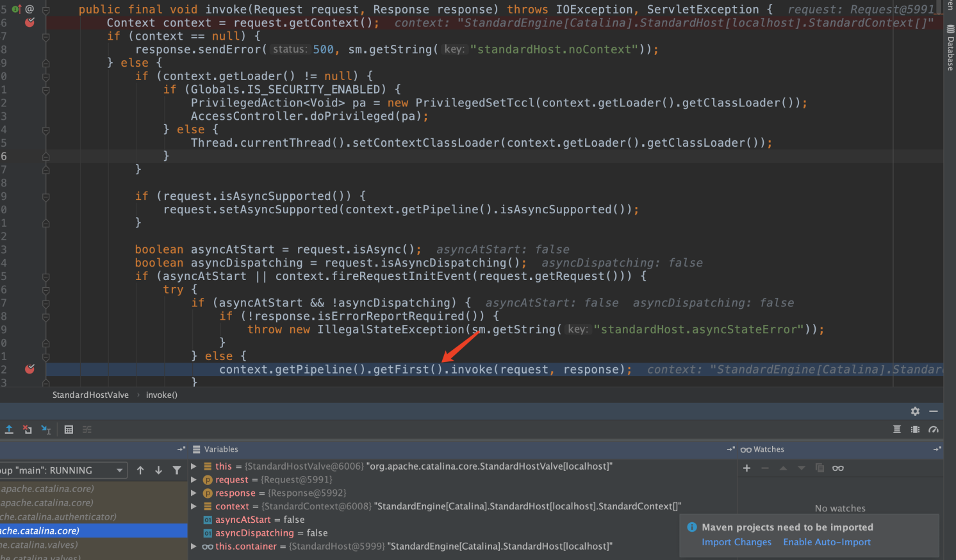Toggle breakpoint on the Context context line
The width and height of the screenshot is (956, 560).
[x=29, y=22]
